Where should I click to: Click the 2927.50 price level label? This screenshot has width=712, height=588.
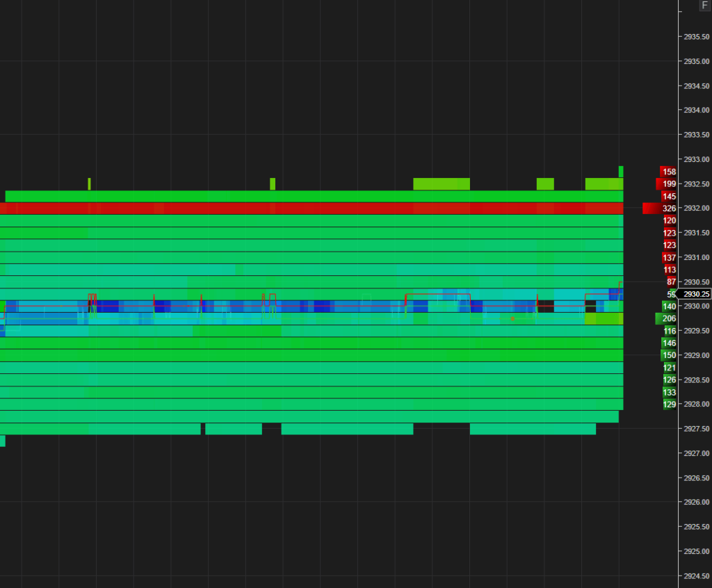[696, 428]
